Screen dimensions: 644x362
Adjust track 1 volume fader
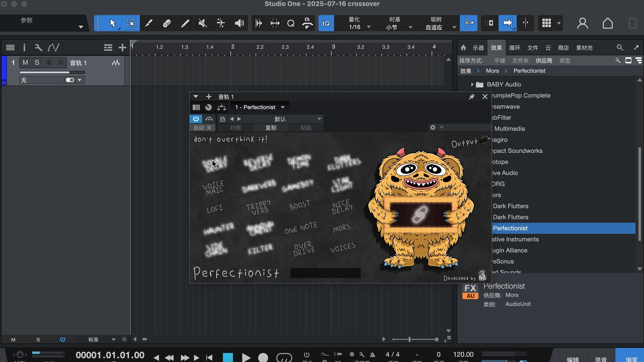[x=52, y=72]
